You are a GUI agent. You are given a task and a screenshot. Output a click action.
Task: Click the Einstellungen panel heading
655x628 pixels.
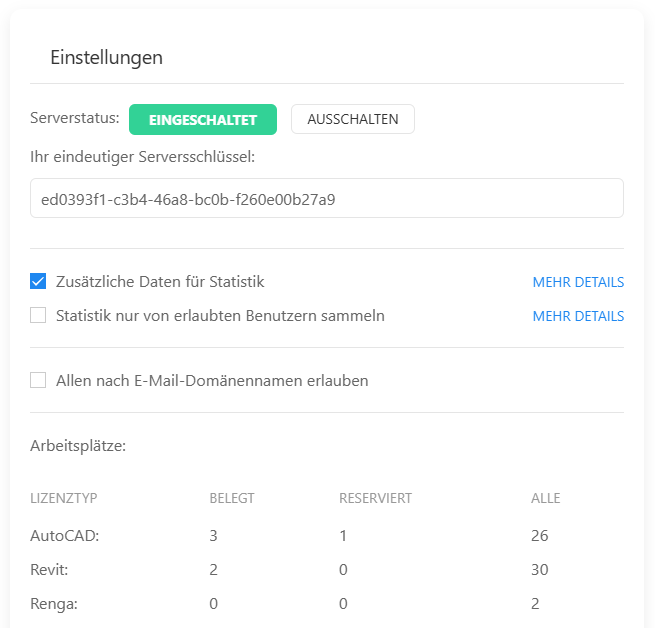click(x=106, y=58)
